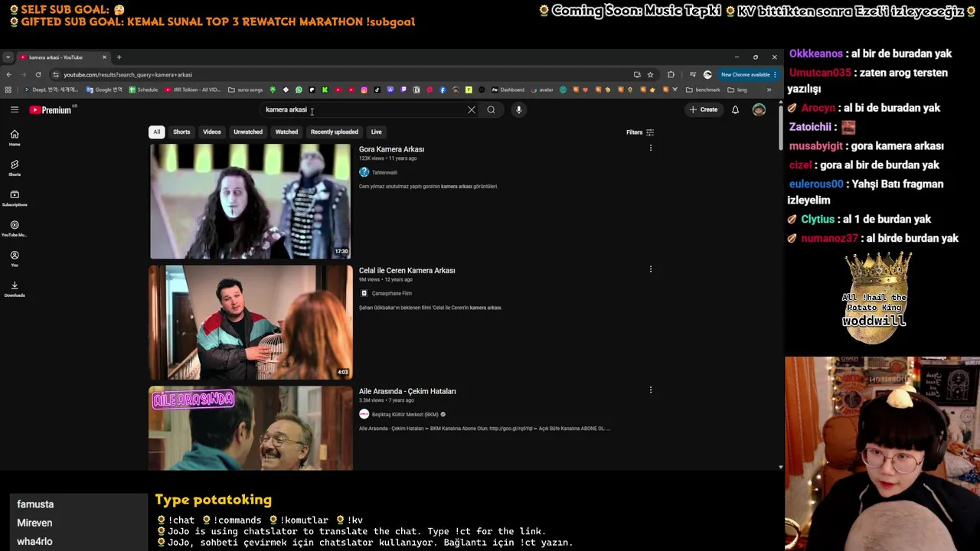This screenshot has height=551, width=980.
Task: Select the Unwatched filter chip
Action: click(248, 132)
